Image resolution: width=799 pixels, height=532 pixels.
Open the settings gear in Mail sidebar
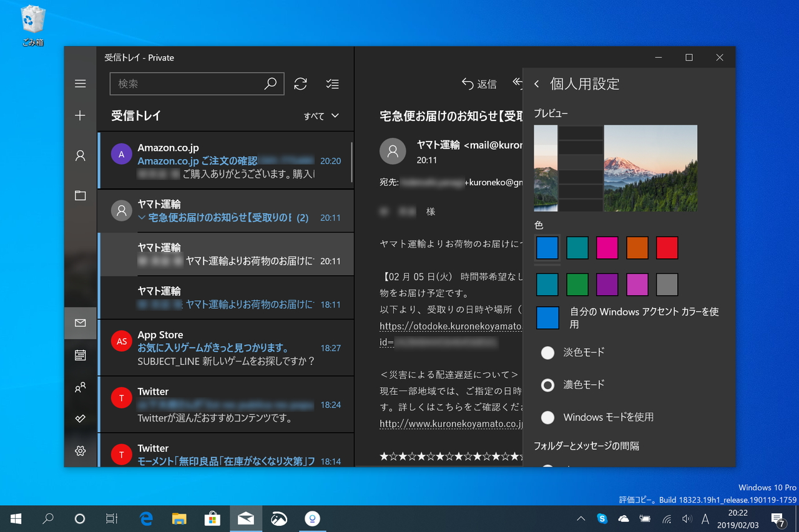coord(80,451)
